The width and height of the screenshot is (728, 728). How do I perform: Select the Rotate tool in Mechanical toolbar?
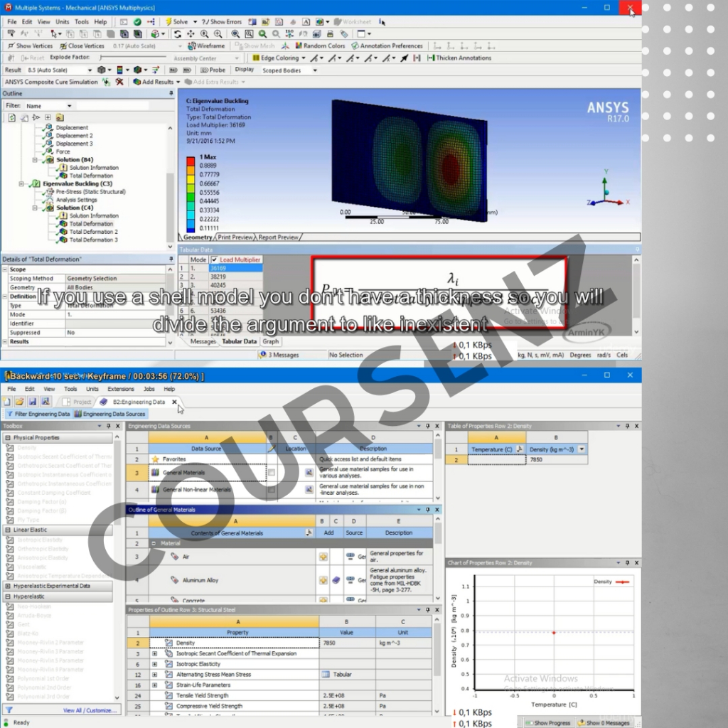[x=177, y=34]
